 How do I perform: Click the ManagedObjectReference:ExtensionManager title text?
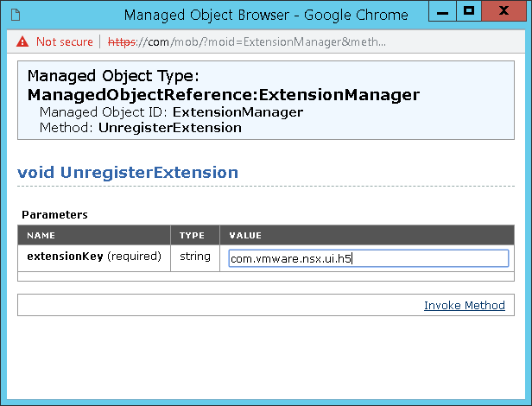click(x=224, y=95)
